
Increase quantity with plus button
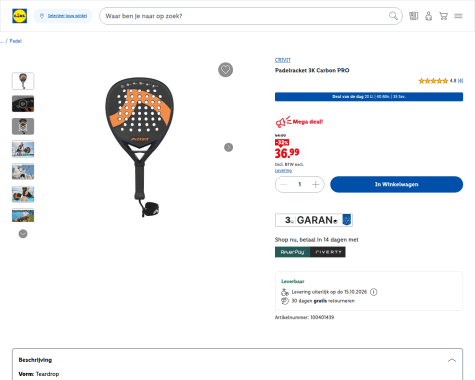click(316, 184)
